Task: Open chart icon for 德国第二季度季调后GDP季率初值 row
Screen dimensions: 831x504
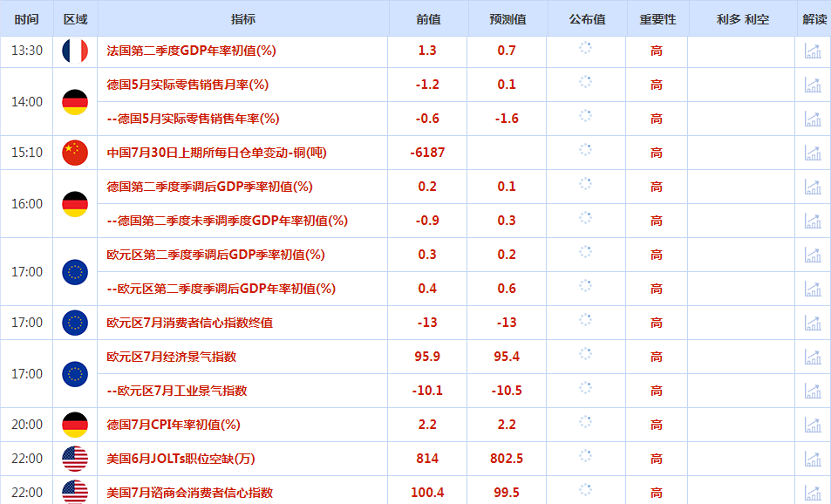Action: [813, 187]
